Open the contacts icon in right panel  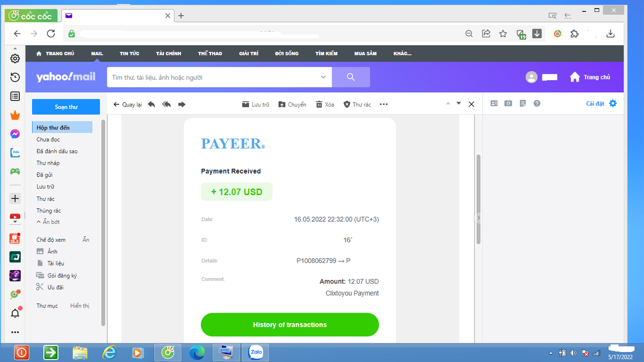[494, 104]
